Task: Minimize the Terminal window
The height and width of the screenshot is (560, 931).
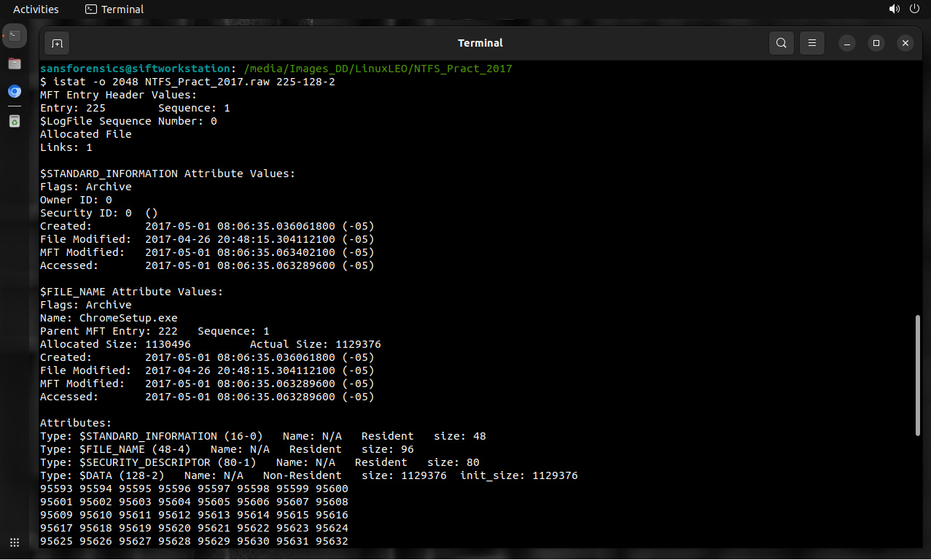Action: (848, 43)
